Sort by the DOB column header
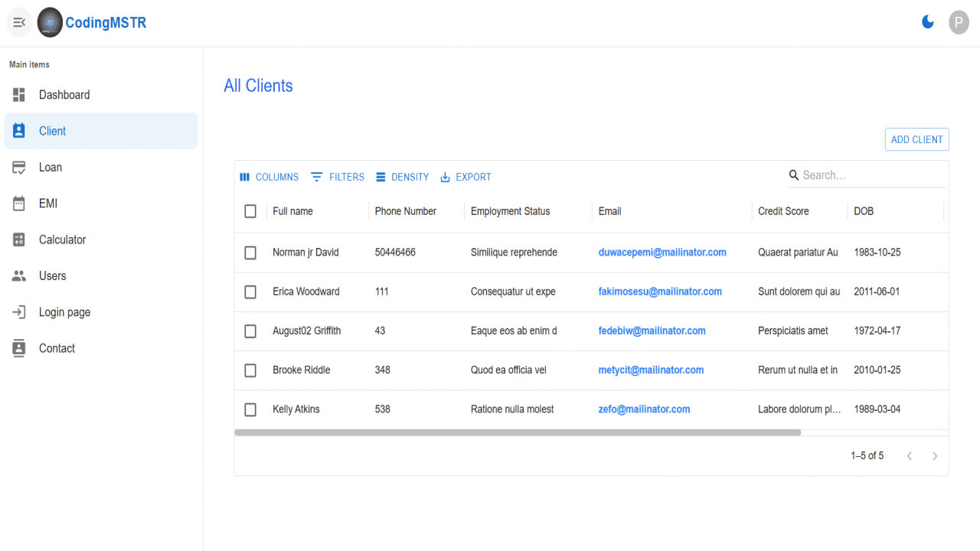Image resolution: width=980 pixels, height=551 pixels. click(864, 211)
